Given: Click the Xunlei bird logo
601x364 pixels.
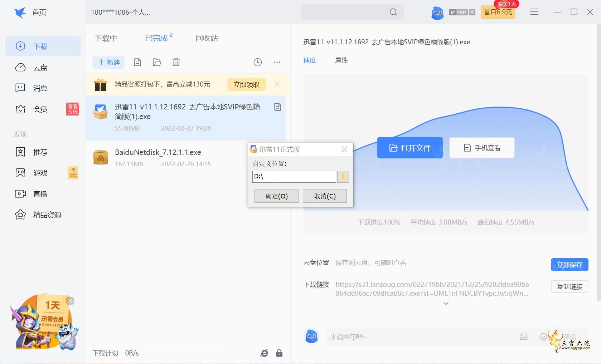Looking at the screenshot, I should pyautogui.click(x=20, y=13).
